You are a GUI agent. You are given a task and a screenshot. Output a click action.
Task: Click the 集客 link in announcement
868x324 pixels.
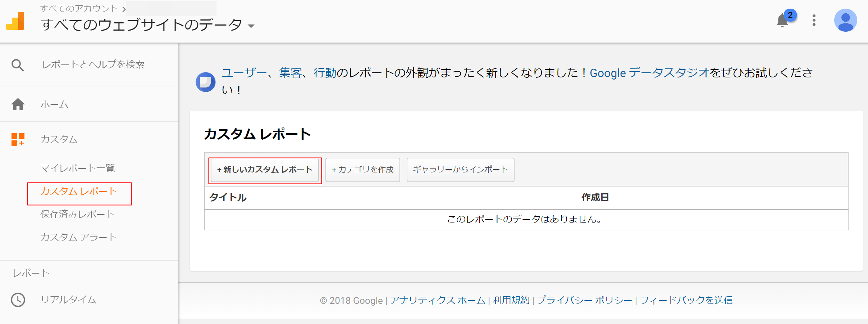[x=291, y=73]
